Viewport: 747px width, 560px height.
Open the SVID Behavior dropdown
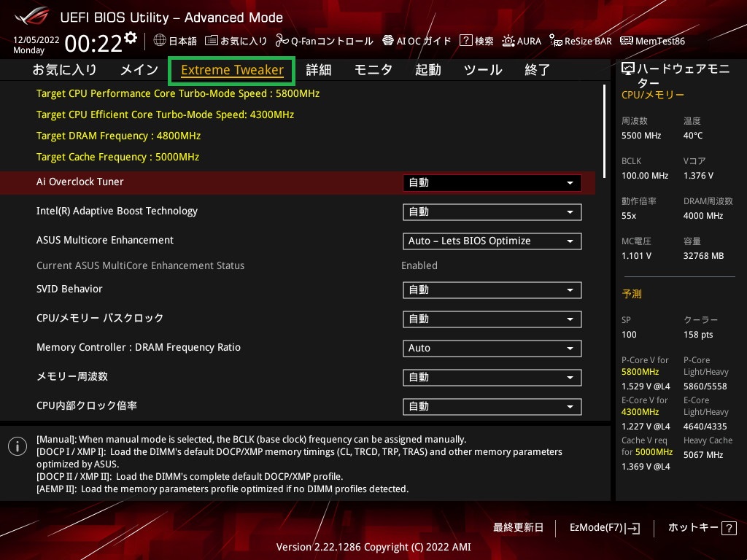pyautogui.click(x=492, y=290)
